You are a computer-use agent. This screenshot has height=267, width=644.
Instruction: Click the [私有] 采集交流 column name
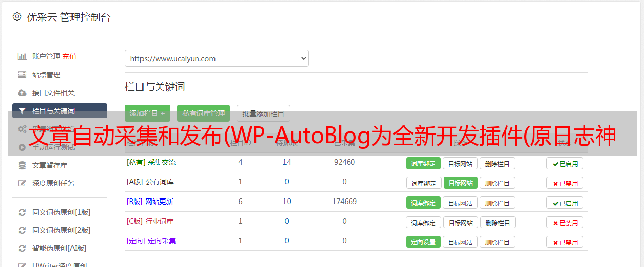(x=151, y=162)
